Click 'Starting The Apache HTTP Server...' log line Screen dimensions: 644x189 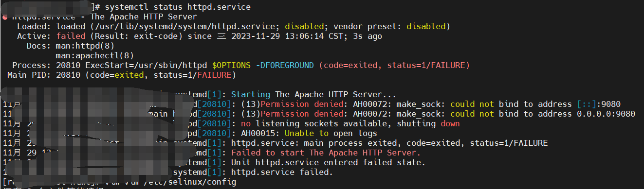pos(313,94)
